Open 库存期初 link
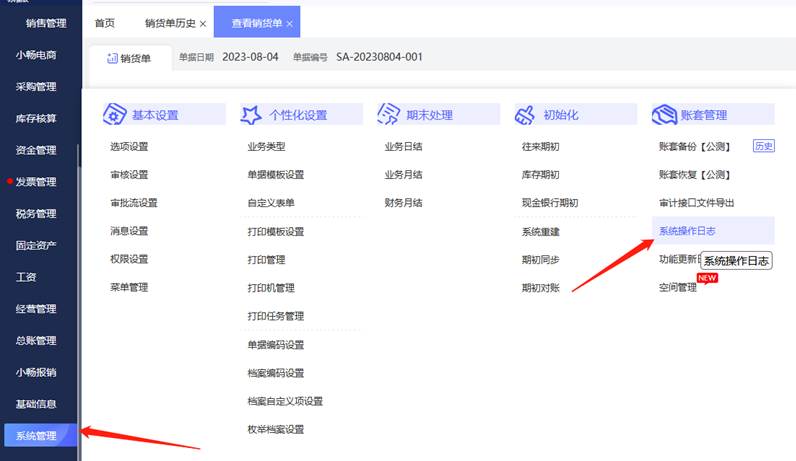796x461 pixels. [x=540, y=175]
